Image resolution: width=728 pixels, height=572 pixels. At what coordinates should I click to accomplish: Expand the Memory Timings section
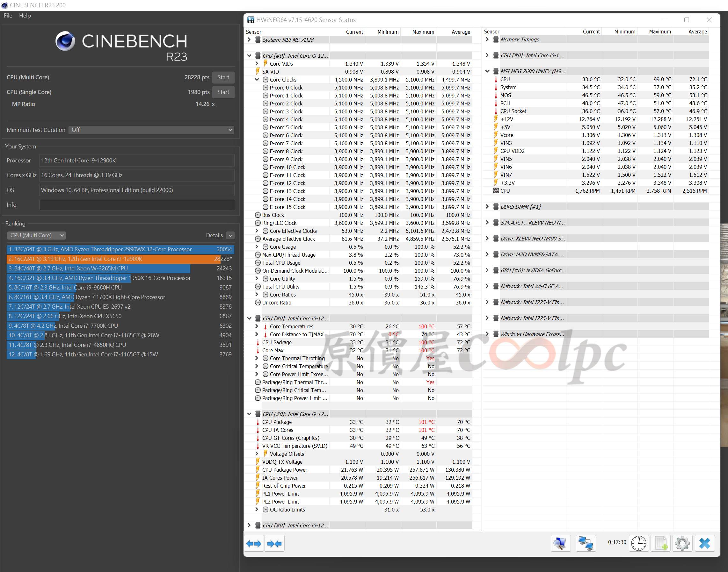pyautogui.click(x=487, y=39)
